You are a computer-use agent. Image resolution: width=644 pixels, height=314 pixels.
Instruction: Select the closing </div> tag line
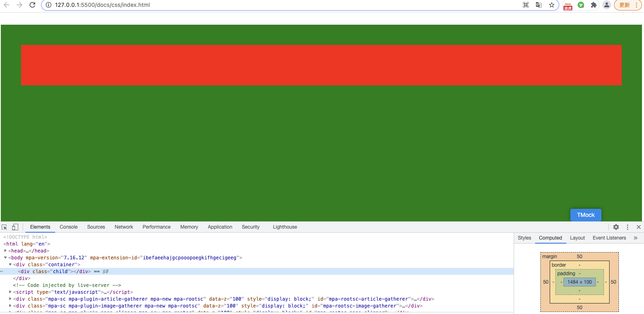tap(21, 278)
